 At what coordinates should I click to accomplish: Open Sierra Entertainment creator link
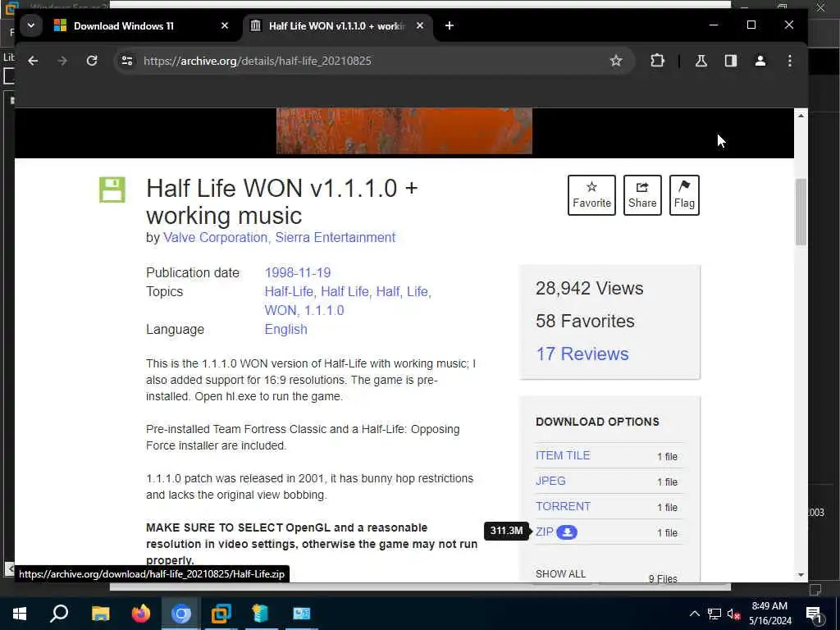(x=336, y=237)
